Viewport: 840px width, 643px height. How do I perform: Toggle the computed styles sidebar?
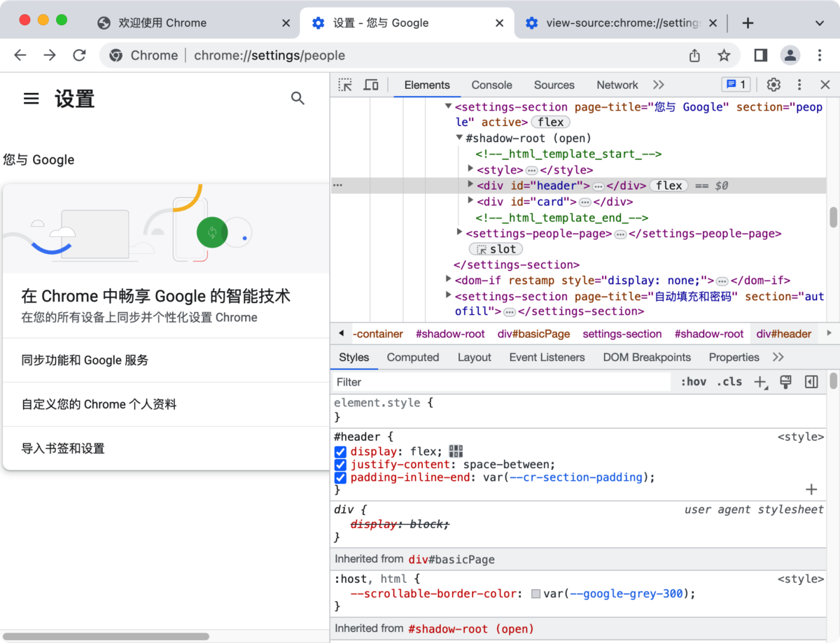(811, 382)
